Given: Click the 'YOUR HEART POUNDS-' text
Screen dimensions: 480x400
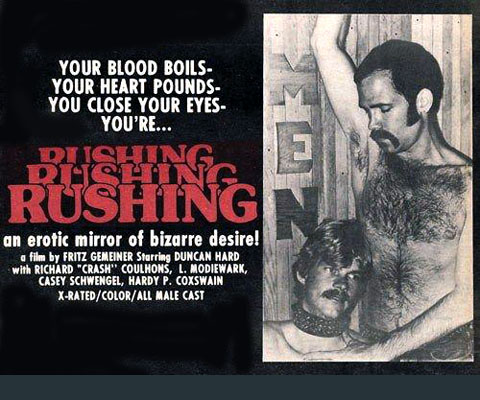Looking at the screenshot, I should click(x=136, y=87).
